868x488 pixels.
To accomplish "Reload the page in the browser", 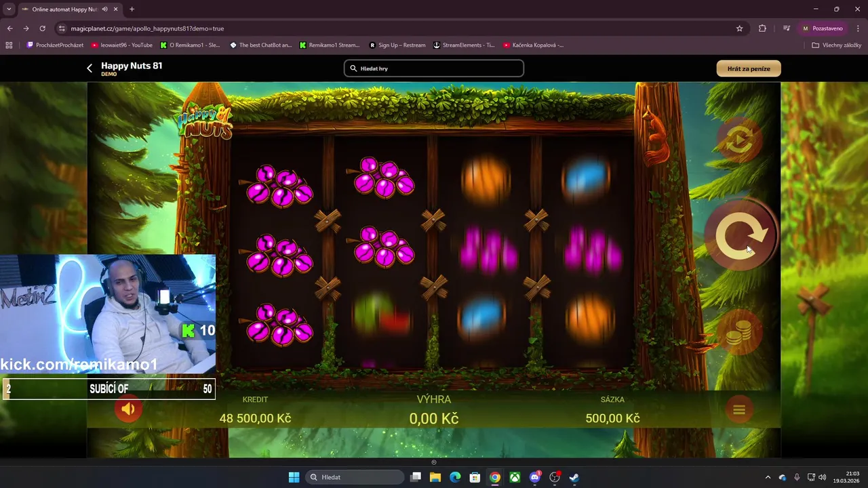I will [42, 28].
